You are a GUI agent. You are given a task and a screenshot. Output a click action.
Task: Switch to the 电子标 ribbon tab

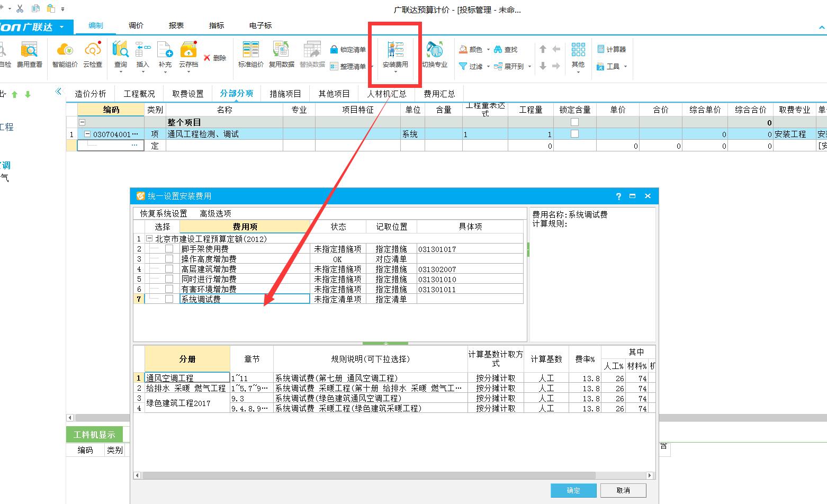[260, 25]
